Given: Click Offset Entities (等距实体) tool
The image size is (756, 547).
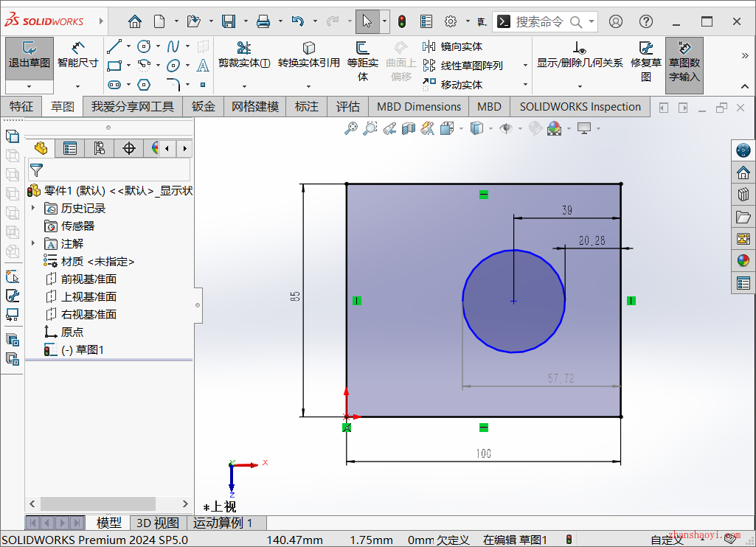Looking at the screenshot, I should click(363, 62).
